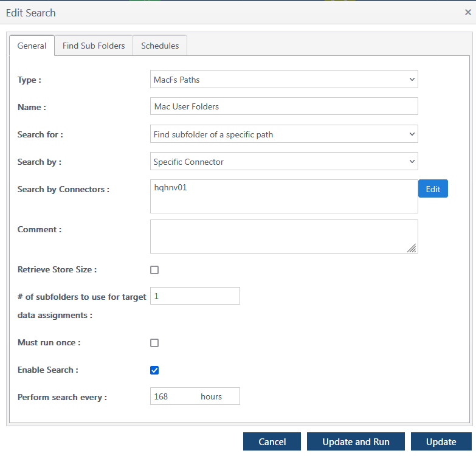Expand the Type dropdown showing MacFs Paths

(284, 80)
